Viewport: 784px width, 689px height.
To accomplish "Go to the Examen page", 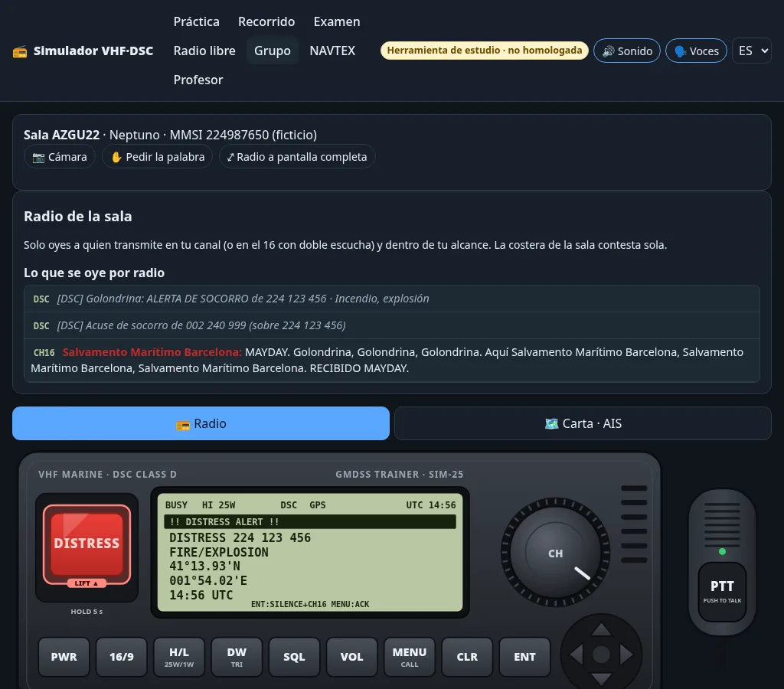I will coord(337,21).
